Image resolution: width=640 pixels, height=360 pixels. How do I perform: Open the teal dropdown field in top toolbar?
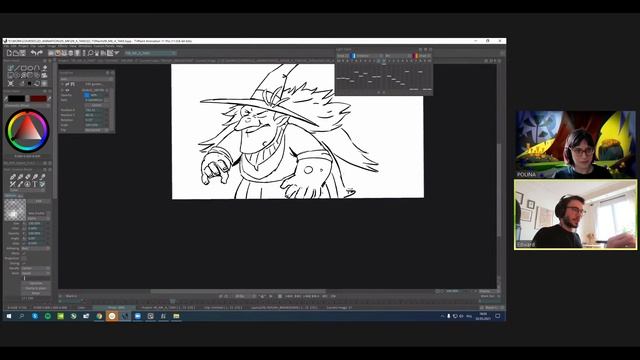point(150,53)
